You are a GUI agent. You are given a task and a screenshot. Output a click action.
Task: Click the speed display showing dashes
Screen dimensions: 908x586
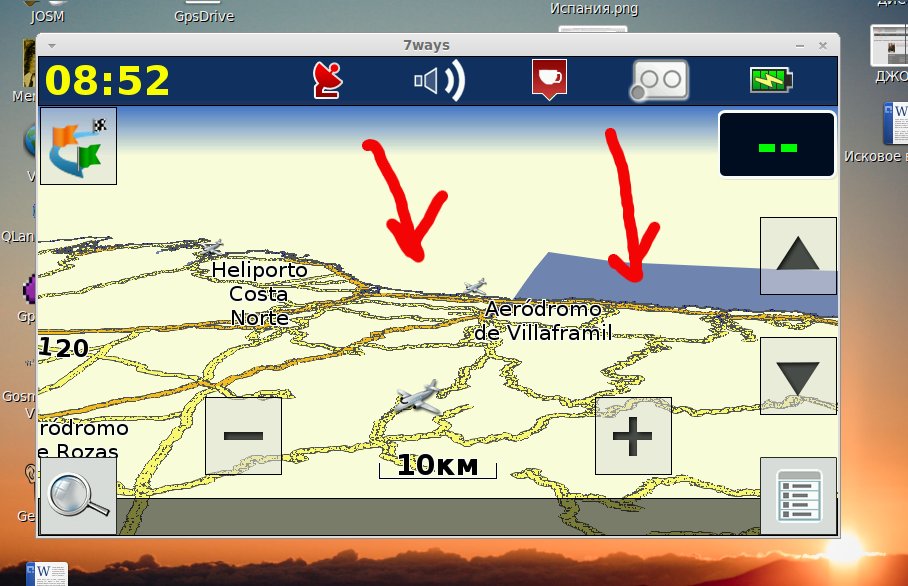pyautogui.click(x=777, y=146)
